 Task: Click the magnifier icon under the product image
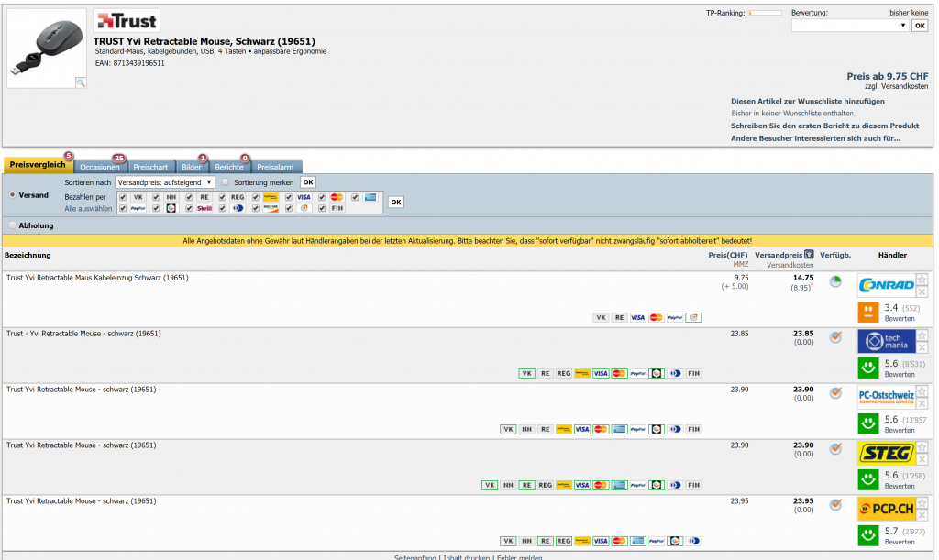pos(80,82)
